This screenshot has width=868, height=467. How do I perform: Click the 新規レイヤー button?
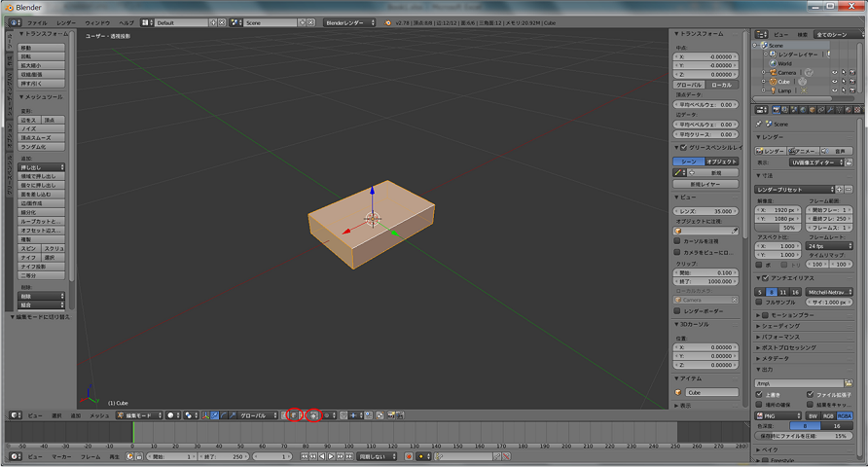(704, 183)
